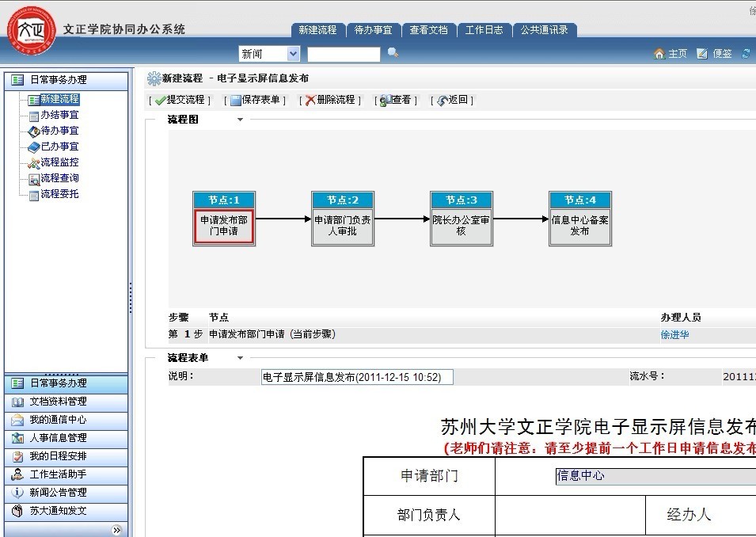Click 徐进华 handler link
Viewport: 756px width, 537px height.
click(674, 335)
